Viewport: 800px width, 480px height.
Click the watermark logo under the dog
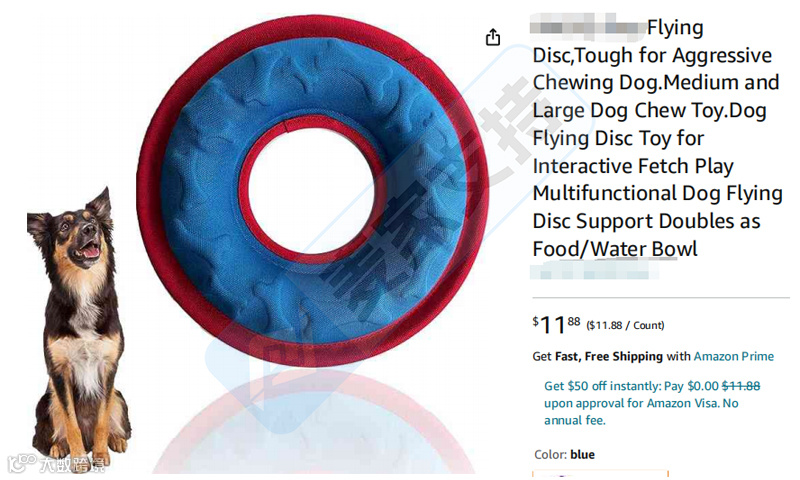point(56,464)
